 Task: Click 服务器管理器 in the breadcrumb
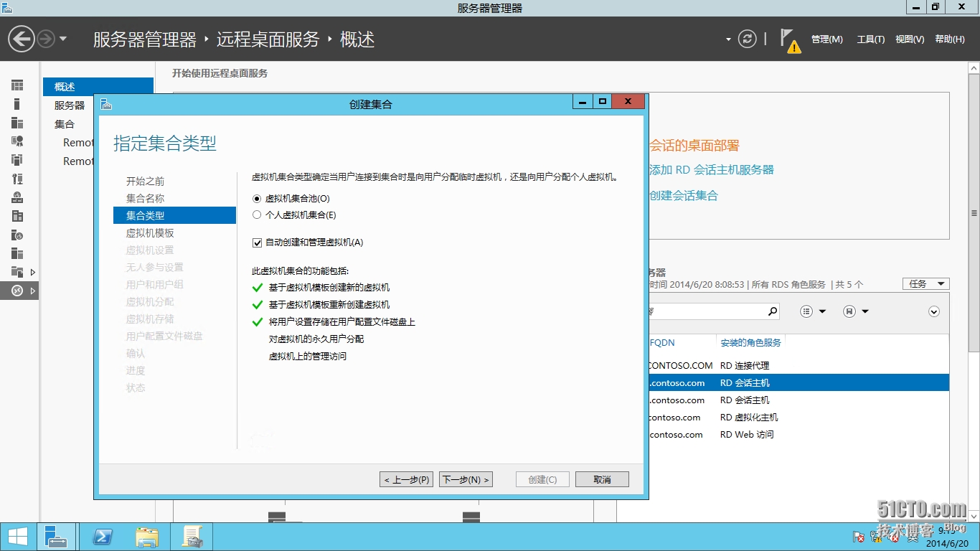(144, 39)
